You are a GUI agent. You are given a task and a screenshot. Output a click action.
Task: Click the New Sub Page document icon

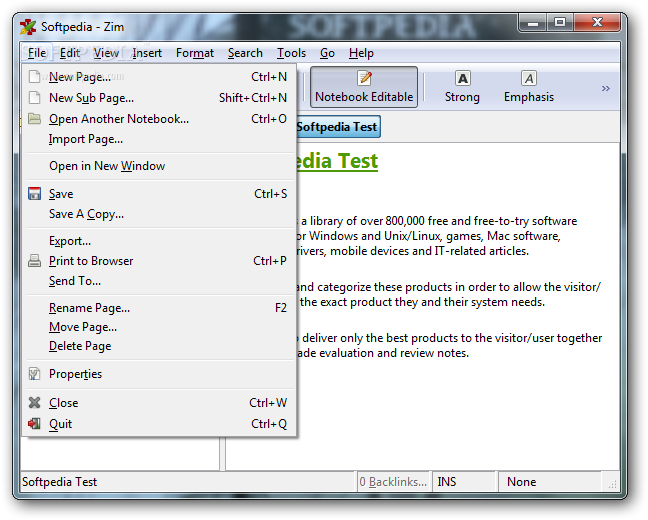[x=35, y=98]
